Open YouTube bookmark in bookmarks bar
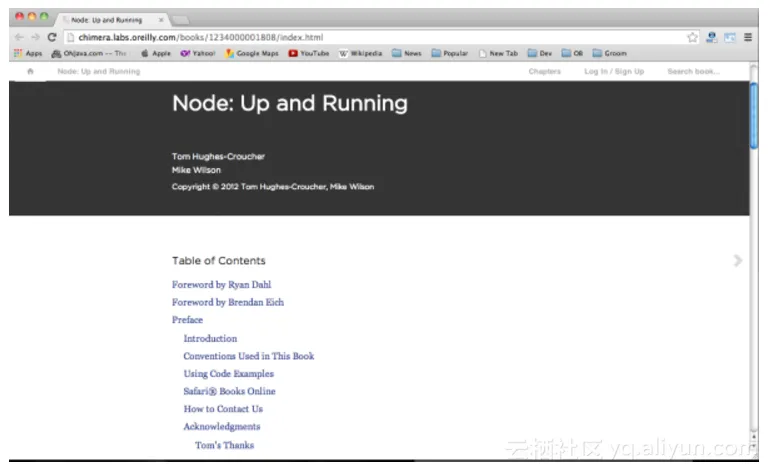 (x=309, y=54)
